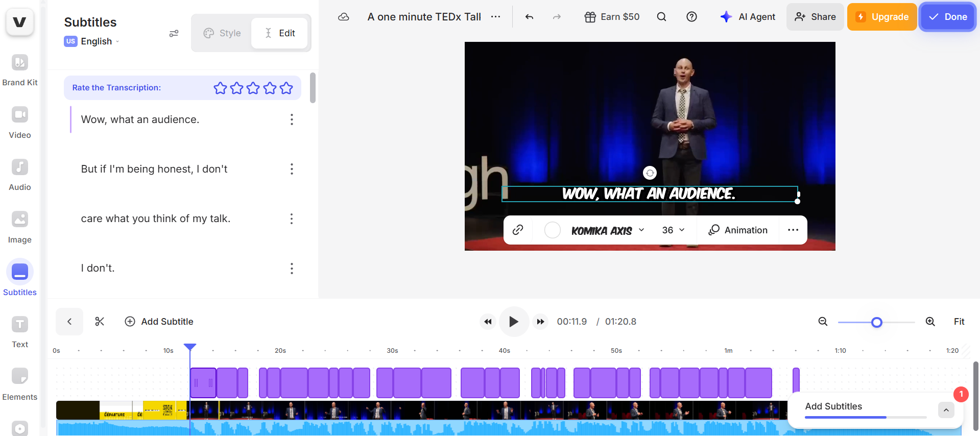Open the Video sidebar panel

[x=20, y=123]
